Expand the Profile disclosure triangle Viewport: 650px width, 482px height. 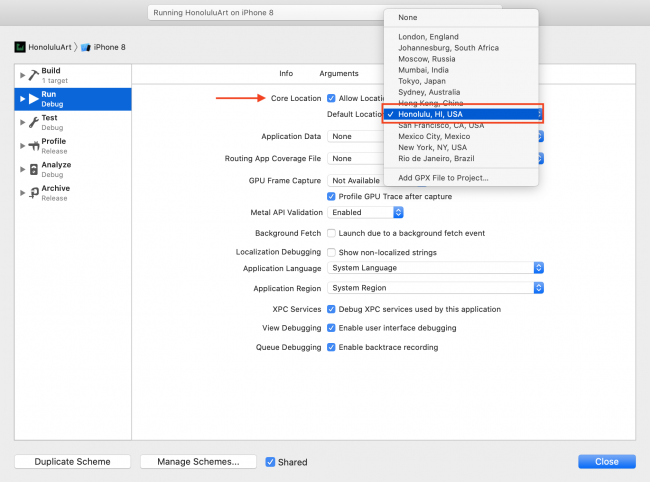(22, 146)
